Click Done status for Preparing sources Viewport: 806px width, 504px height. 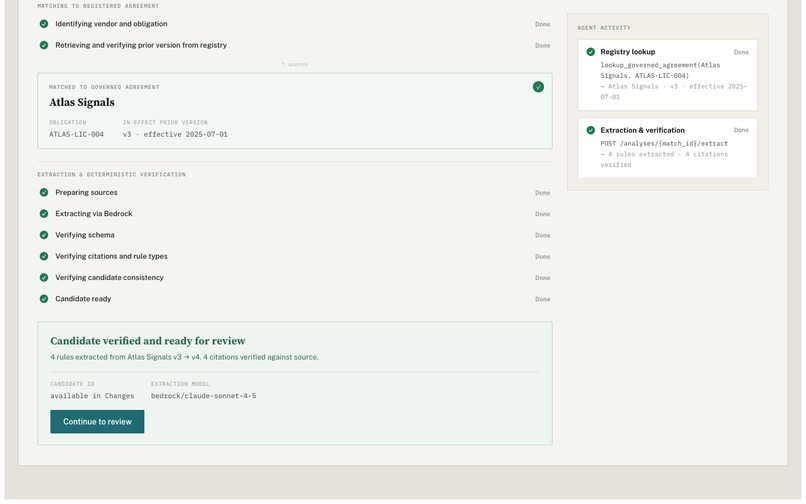tap(542, 193)
